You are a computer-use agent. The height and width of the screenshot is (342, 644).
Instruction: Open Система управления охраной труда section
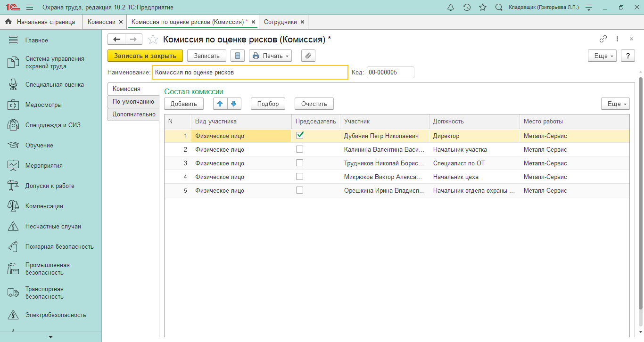(50, 62)
